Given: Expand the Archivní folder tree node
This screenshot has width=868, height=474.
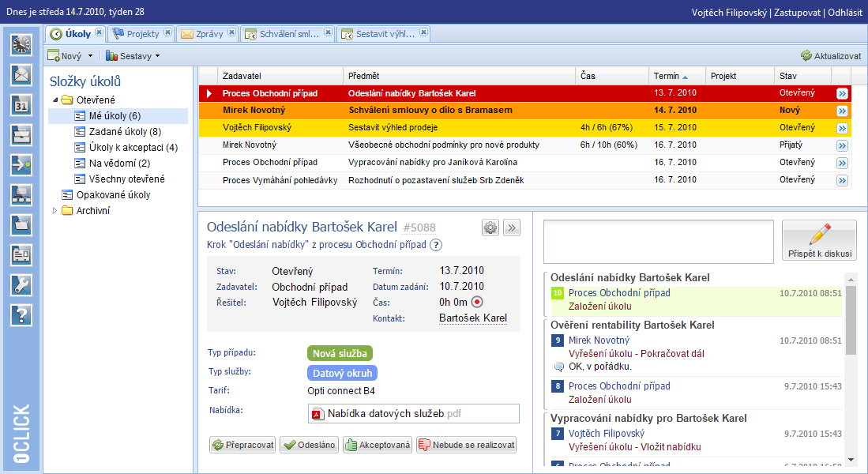Looking at the screenshot, I should (x=54, y=210).
